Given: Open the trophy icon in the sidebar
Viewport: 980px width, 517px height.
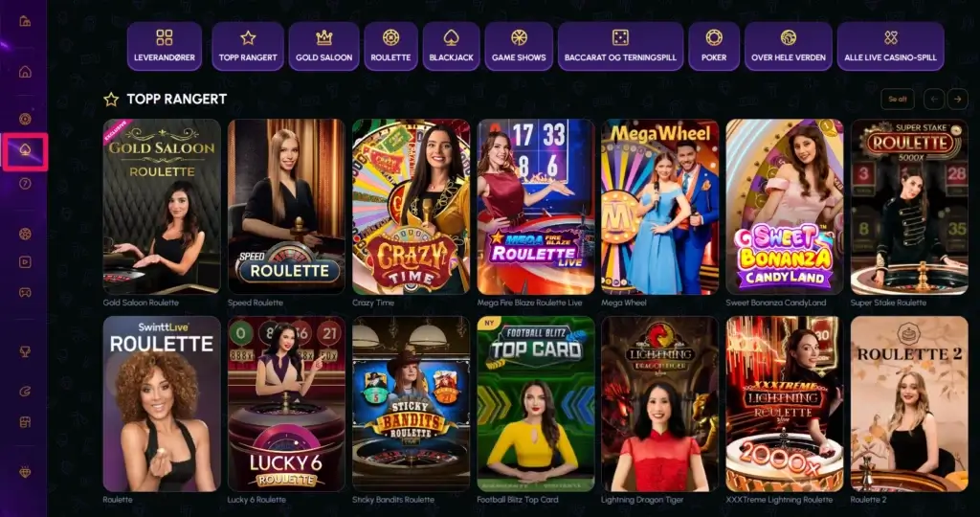Looking at the screenshot, I should [25, 352].
